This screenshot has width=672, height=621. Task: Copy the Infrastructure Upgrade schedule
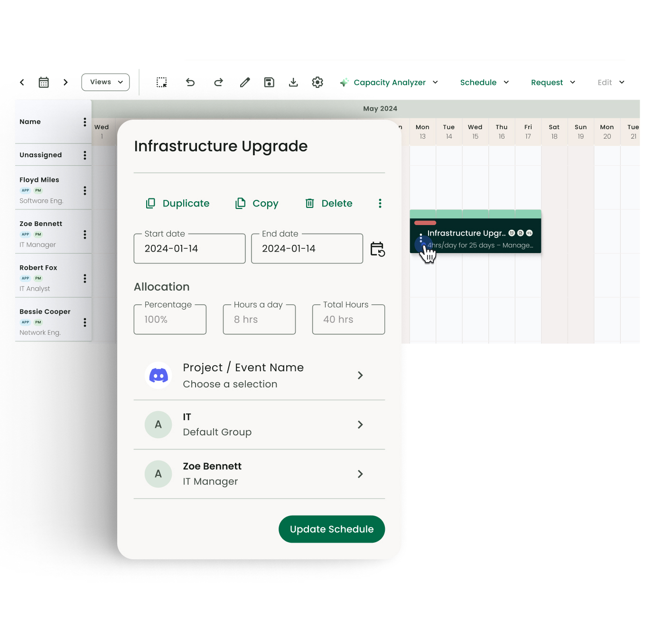point(257,203)
